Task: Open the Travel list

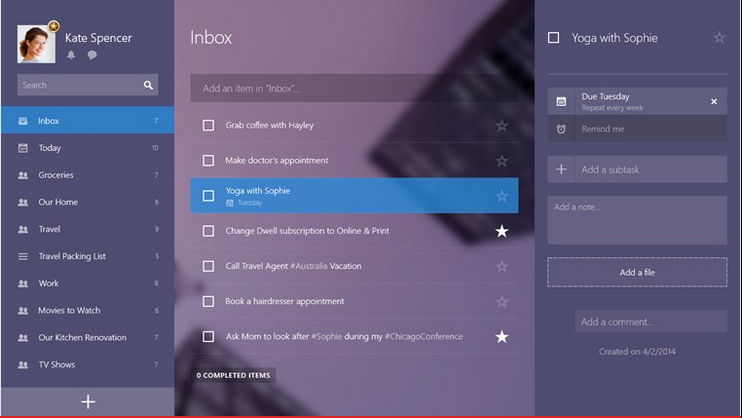Action: click(x=88, y=229)
